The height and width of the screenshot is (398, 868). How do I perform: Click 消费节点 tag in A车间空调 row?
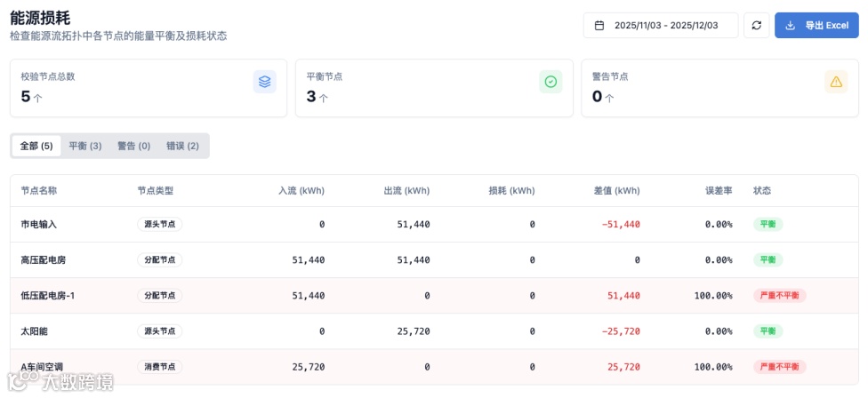pyautogui.click(x=159, y=366)
